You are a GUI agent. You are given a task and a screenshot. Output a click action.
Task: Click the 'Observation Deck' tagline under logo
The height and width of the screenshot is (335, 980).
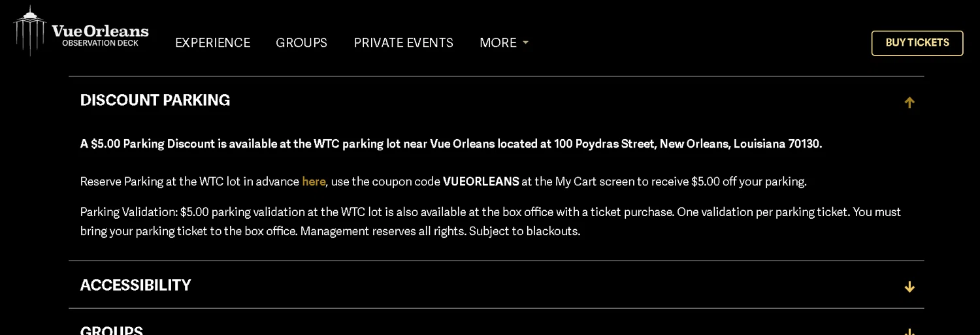pyautogui.click(x=100, y=44)
